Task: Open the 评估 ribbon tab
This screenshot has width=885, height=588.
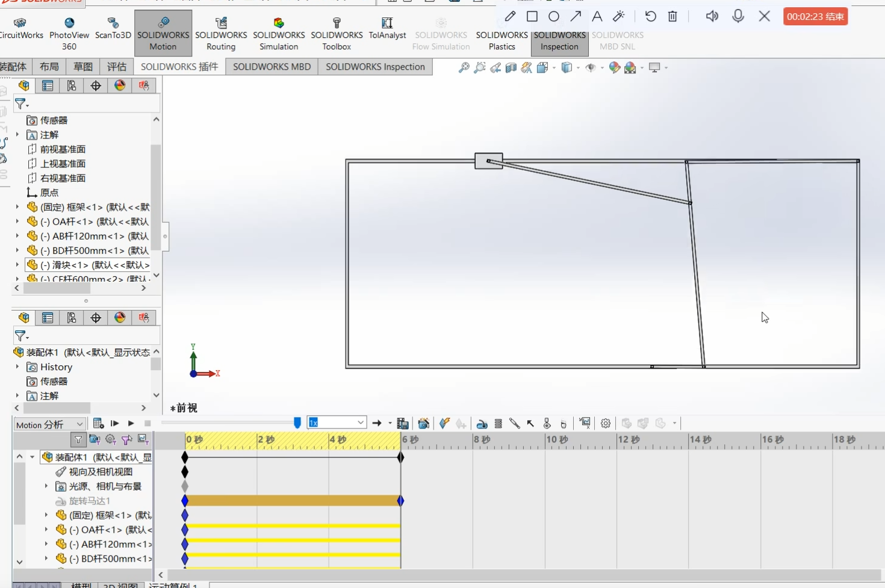Action: pos(117,67)
